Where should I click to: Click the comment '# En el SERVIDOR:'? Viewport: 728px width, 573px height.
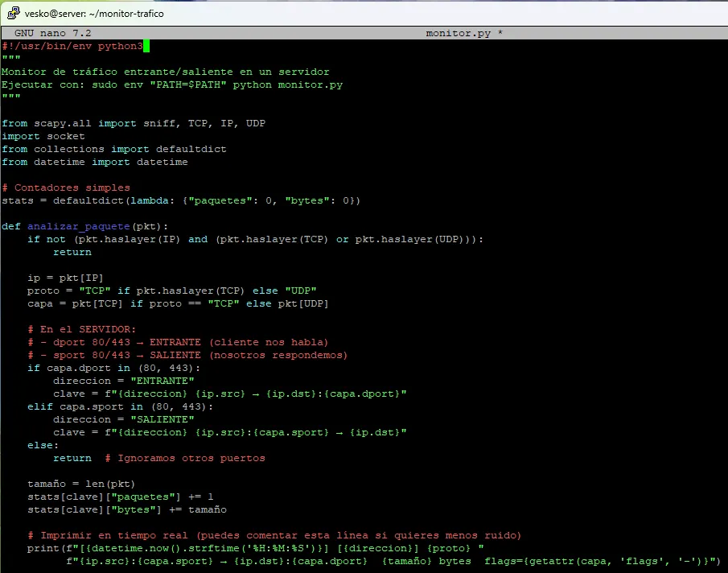82,330
